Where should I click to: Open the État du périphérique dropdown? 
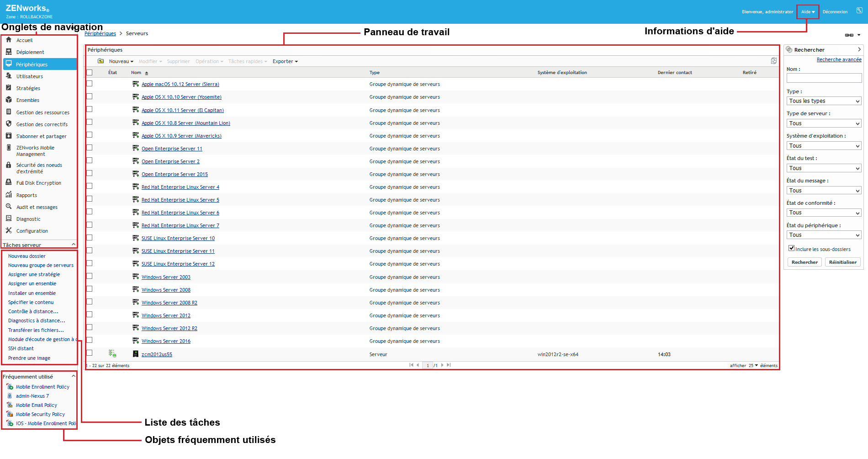pyautogui.click(x=824, y=235)
